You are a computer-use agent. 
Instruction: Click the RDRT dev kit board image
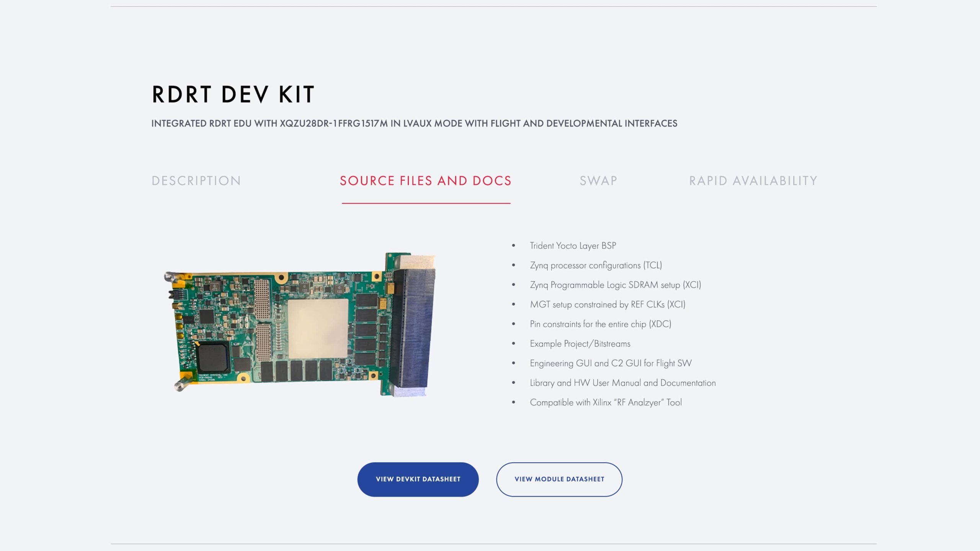pyautogui.click(x=300, y=324)
